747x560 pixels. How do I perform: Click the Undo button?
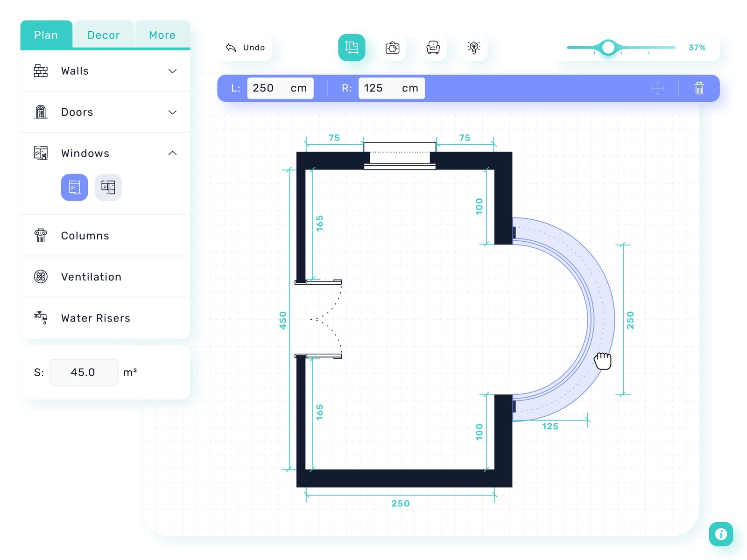(x=245, y=47)
